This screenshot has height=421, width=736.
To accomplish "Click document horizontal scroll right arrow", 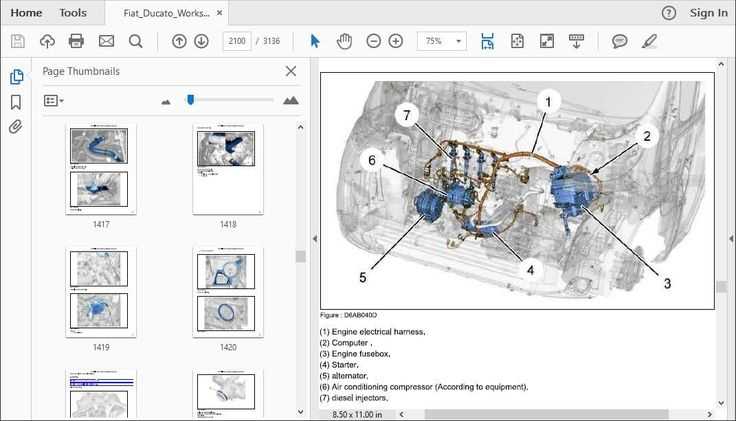I will coord(710,414).
